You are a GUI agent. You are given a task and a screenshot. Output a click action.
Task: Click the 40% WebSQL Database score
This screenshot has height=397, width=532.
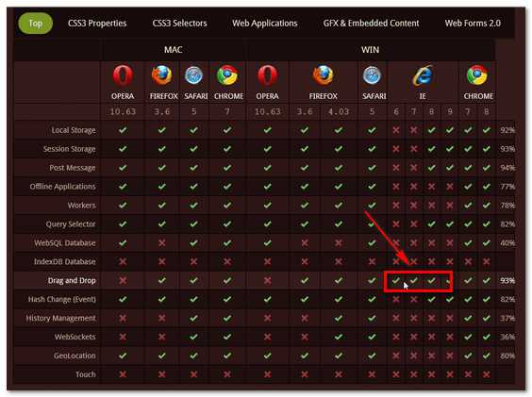[507, 243]
